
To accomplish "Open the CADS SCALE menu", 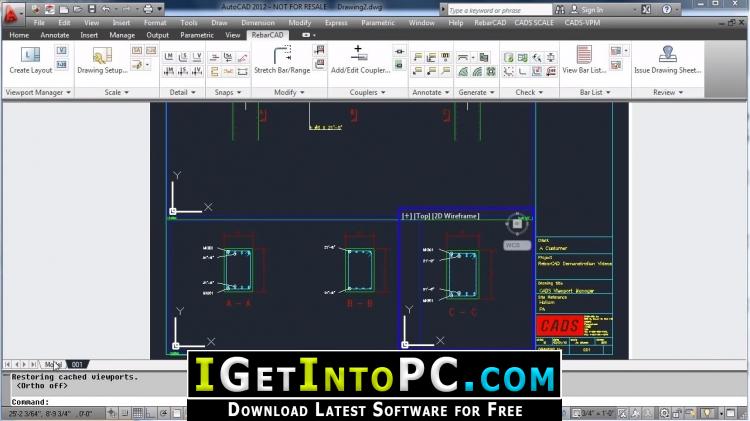I will [534, 22].
